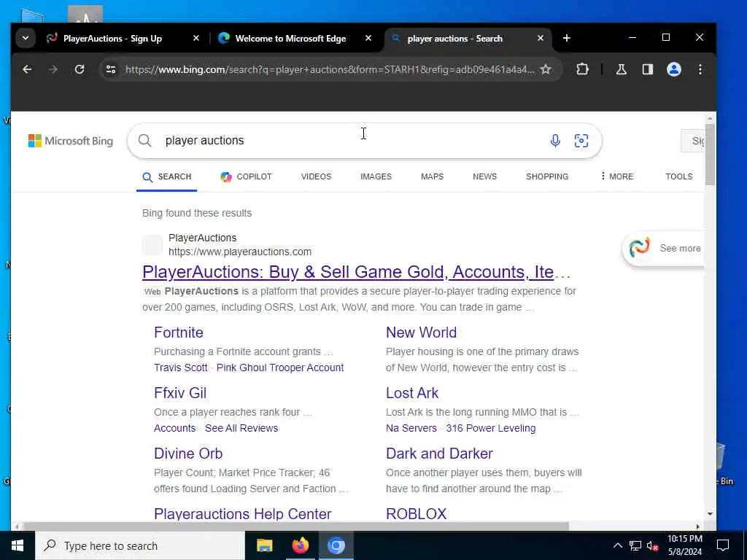Viewport: 747px width, 560px height.
Task: Open the notification center icon
Action: click(x=723, y=545)
